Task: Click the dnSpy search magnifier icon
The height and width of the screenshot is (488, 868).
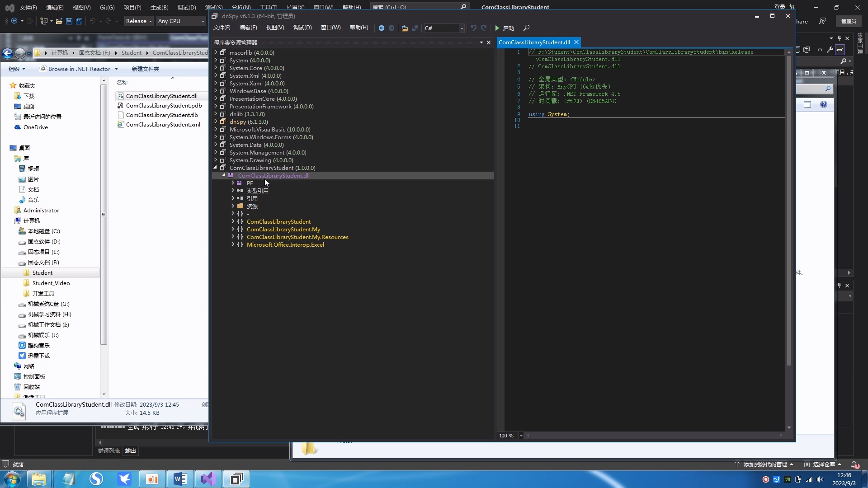Action: pos(526,28)
